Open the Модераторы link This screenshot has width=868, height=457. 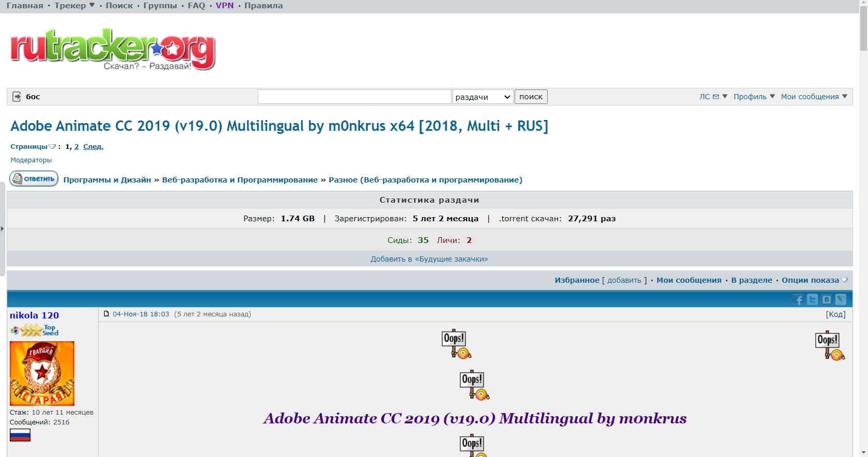pyautogui.click(x=31, y=160)
